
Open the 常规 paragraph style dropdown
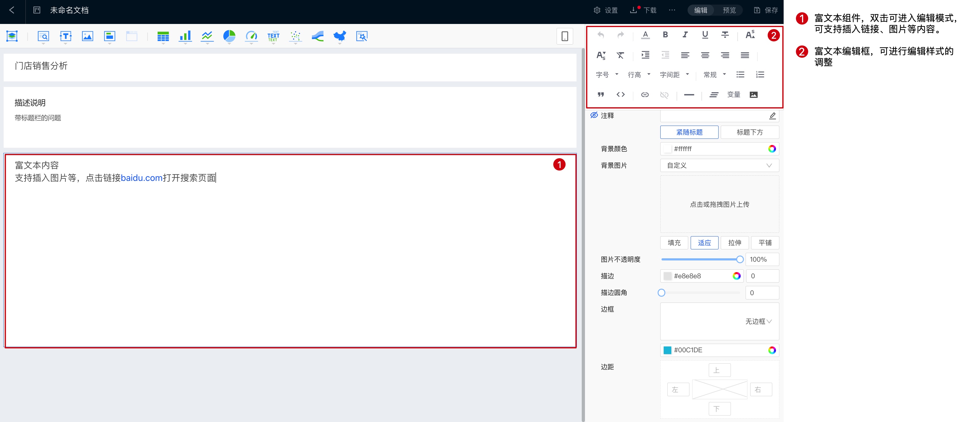coord(715,75)
